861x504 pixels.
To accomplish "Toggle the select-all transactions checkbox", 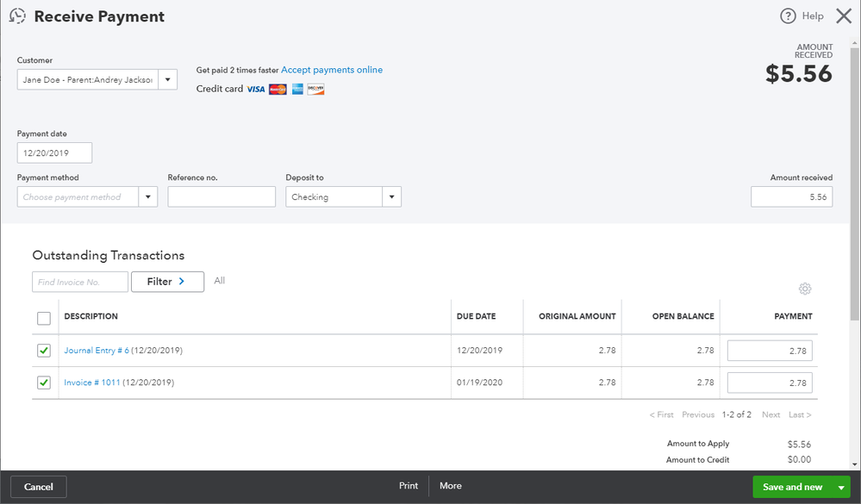I will 44,318.
